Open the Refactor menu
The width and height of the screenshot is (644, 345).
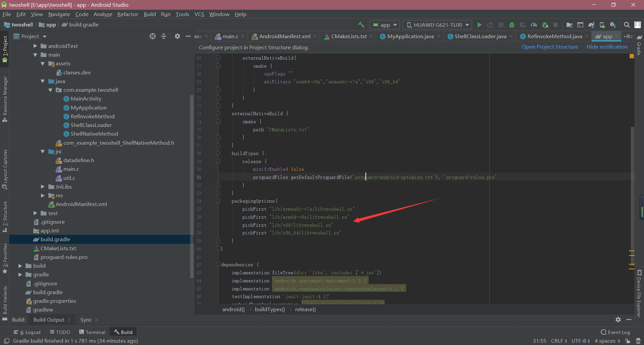[127, 14]
